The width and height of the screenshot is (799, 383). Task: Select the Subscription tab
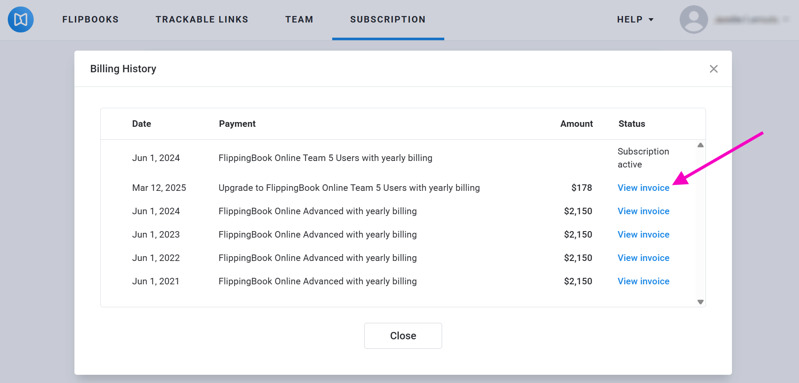click(388, 20)
